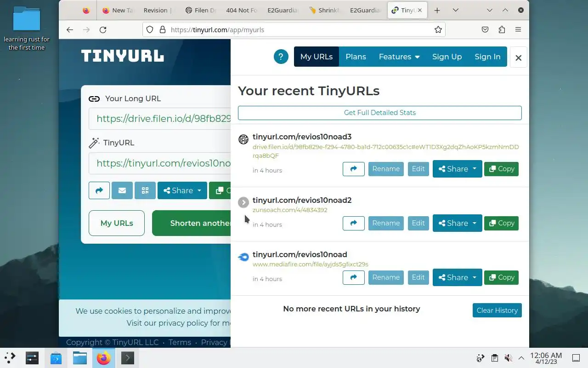This screenshot has height=368, width=588.
Task: Click the QR code icon button
Action: click(x=145, y=190)
